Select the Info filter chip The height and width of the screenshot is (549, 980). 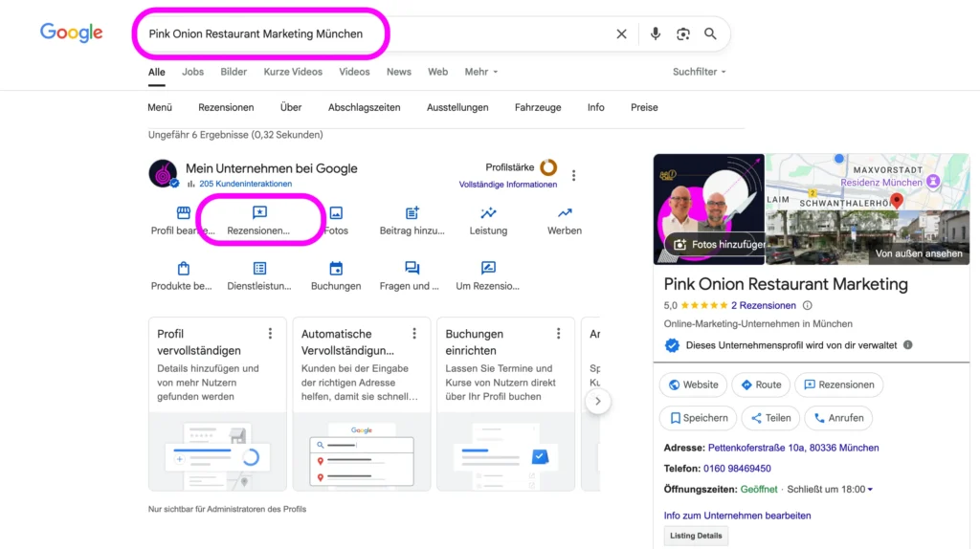click(x=595, y=107)
